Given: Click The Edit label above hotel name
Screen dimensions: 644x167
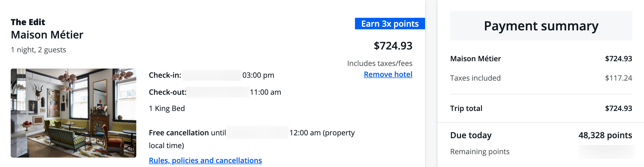Looking at the screenshot, I should click(x=28, y=22).
